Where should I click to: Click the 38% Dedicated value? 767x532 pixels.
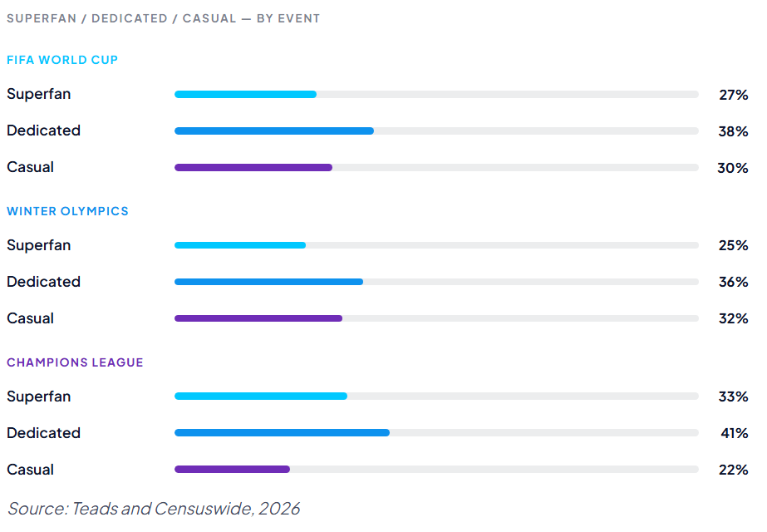click(x=733, y=131)
